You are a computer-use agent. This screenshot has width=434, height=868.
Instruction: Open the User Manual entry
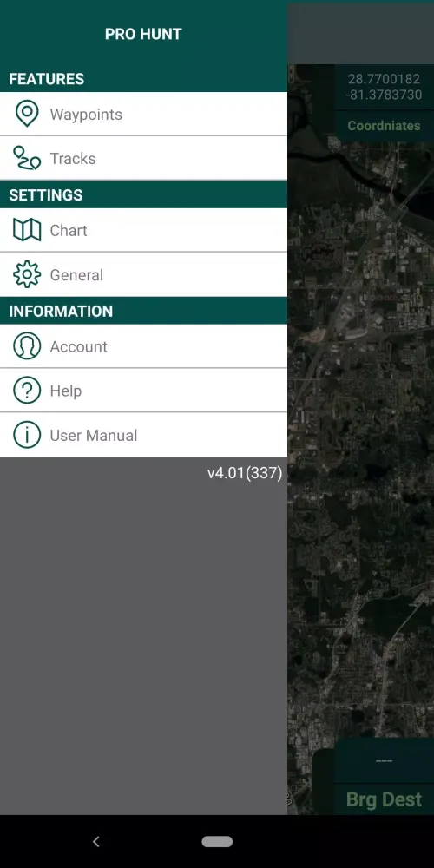pos(143,435)
